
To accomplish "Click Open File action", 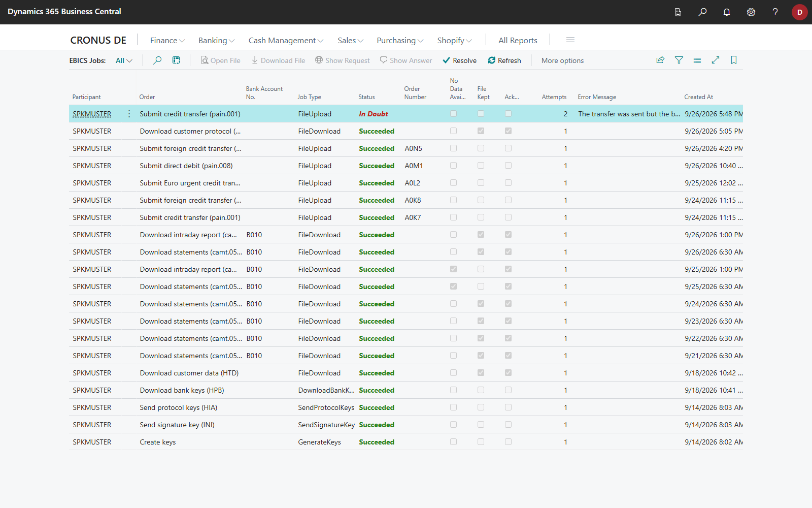I will pyautogui.click(x=221, y=60).
